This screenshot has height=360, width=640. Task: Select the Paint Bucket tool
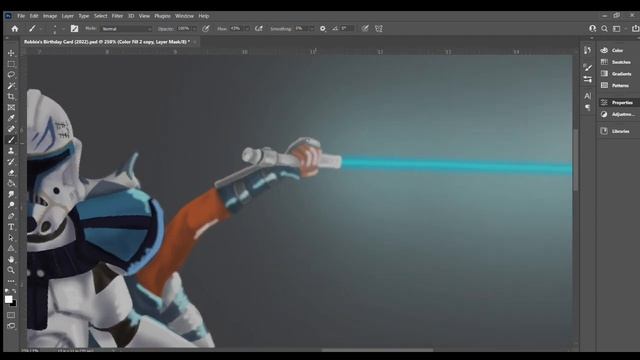11,183
